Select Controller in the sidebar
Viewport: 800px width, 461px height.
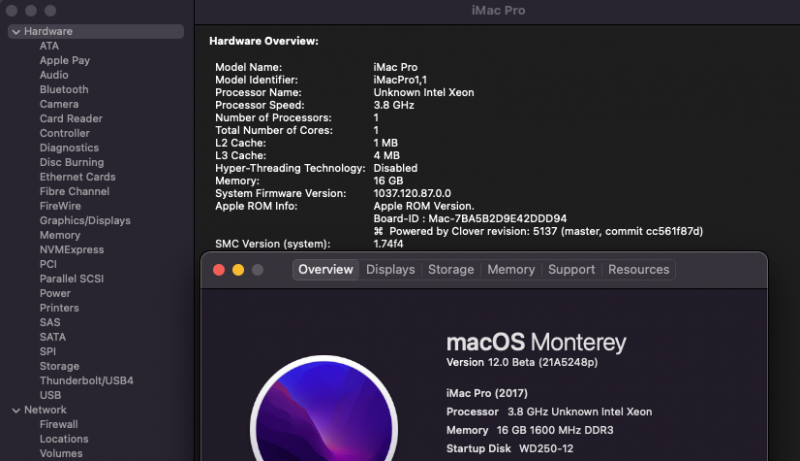[x=65, y=133]
